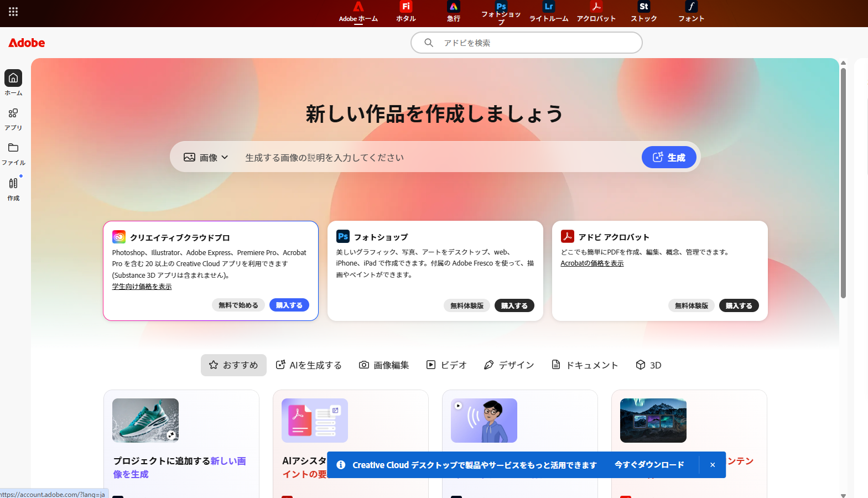Open the 学生向け価格を表示 link

click(x=142, y=287)
